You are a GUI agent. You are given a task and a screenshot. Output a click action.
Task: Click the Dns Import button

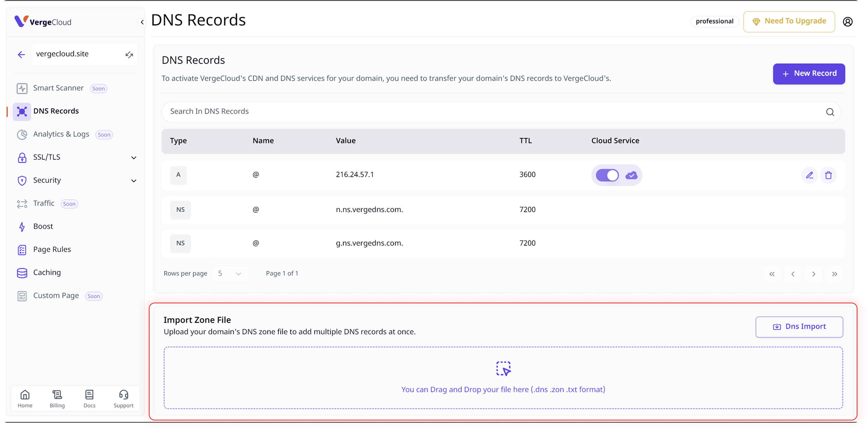pyautogui.click(x=799, y=326)
